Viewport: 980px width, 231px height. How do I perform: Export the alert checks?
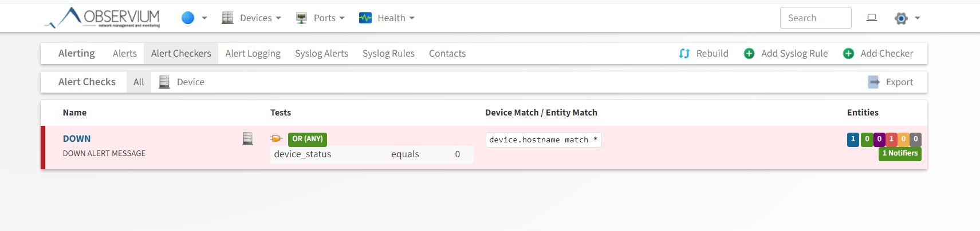(891, 82)
